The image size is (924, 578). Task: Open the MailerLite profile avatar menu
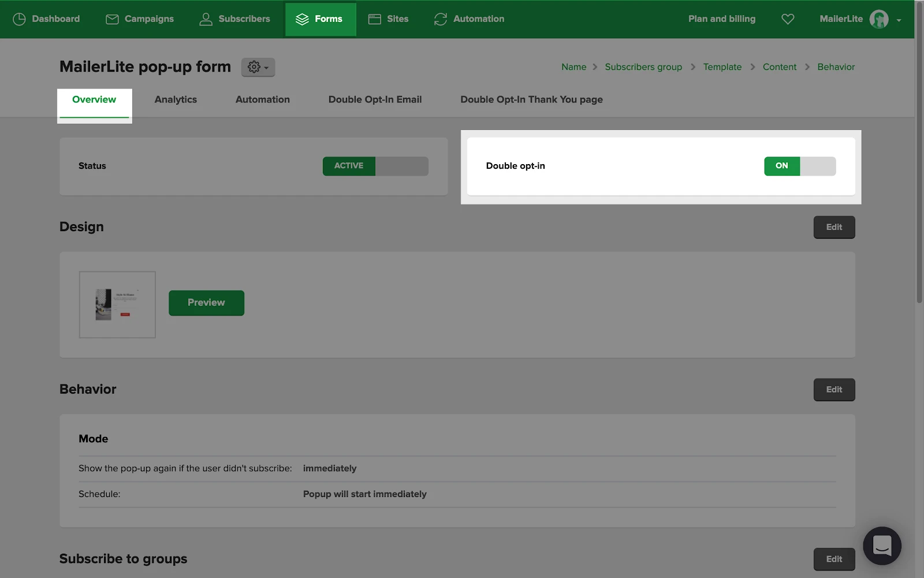(879, 19)
